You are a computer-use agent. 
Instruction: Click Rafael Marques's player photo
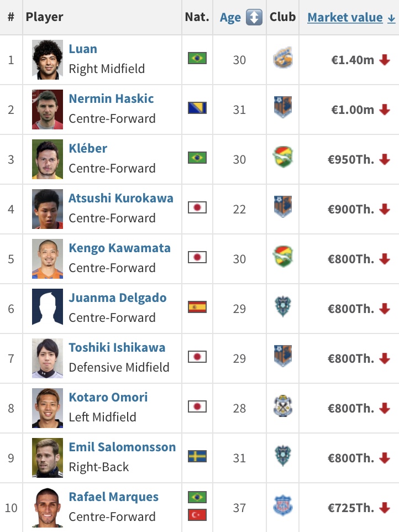point(48,508)
